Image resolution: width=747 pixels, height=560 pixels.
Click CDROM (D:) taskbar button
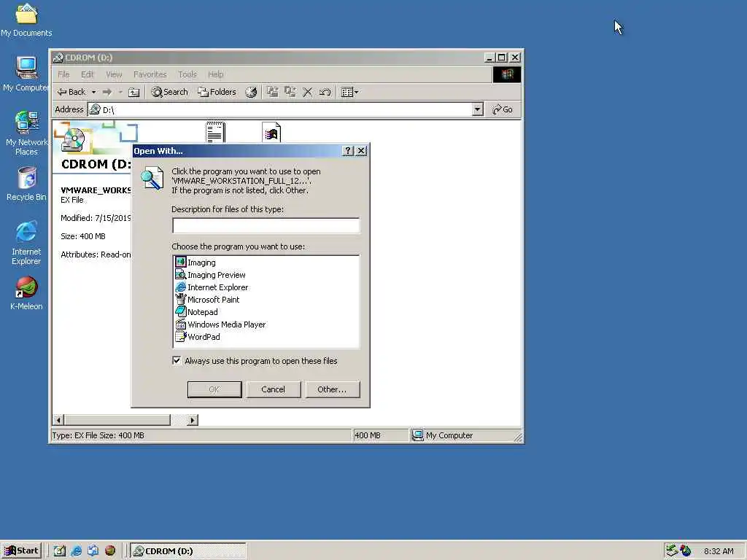(188, 551)
